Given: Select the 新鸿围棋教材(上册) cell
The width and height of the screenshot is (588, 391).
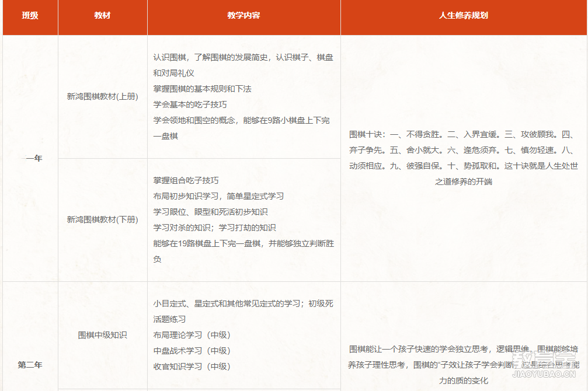Looking at the screenshot, I should tap(102, 97).
